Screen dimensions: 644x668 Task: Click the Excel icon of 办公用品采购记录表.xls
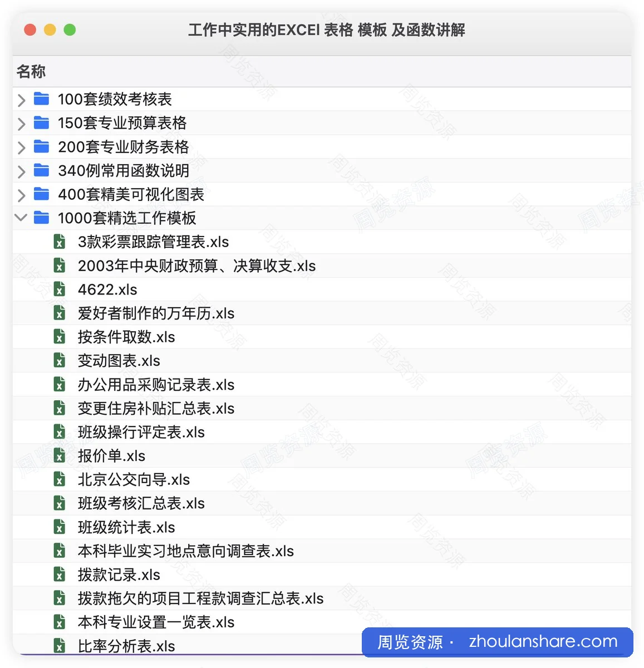[x=59, y=384]
